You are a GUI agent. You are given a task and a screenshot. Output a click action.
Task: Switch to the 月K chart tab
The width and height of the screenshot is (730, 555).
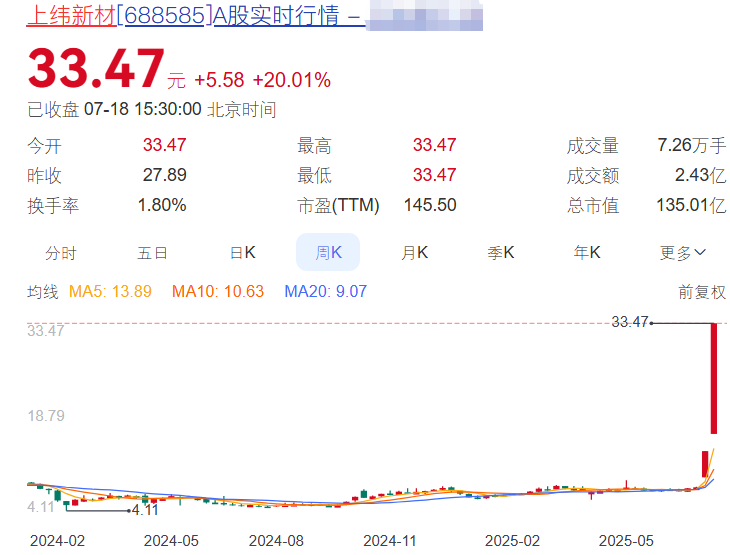[x=414, y=253]
